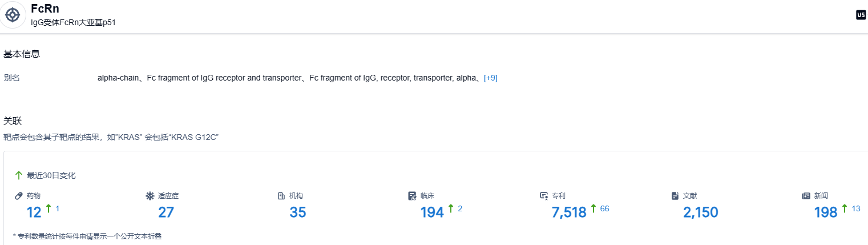868x245 pixels.
Task: Click the 适应症 indication icon
Action: click(150, 196)
